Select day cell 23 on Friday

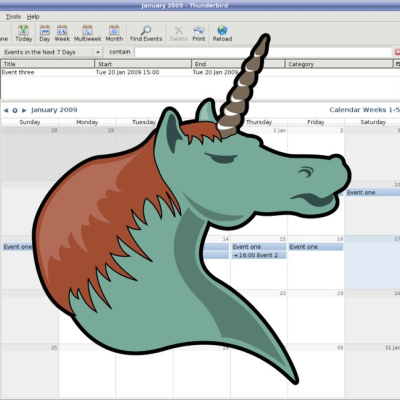(316, 317)
